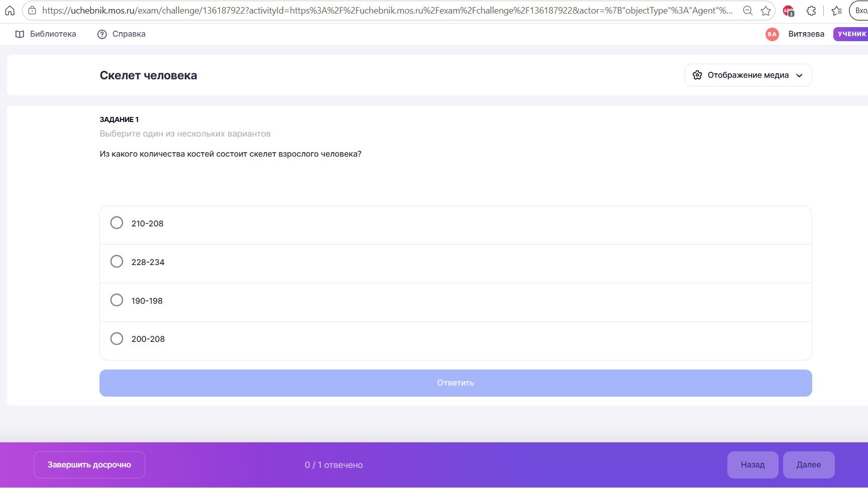The height and width of the screenshot is (488, 868).
Task: Bookmark this page with the star icon
Action: pyautogui.click(x=766, y=11)
